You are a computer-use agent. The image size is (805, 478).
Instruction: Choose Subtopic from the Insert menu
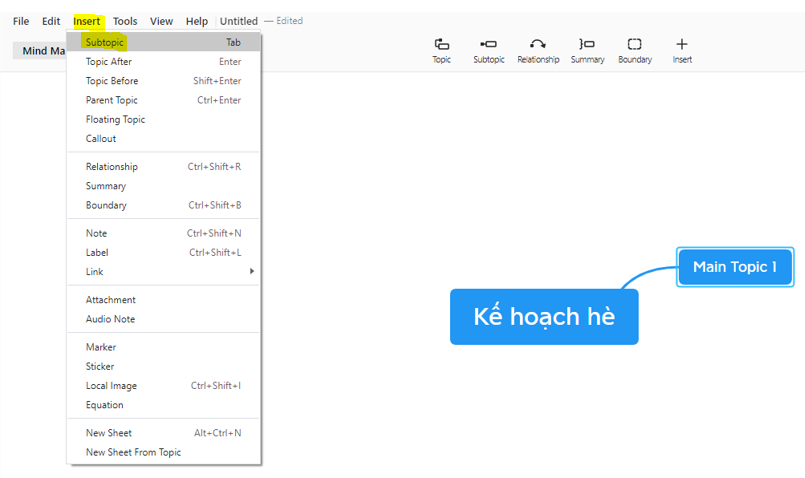[x=105, y=43]
